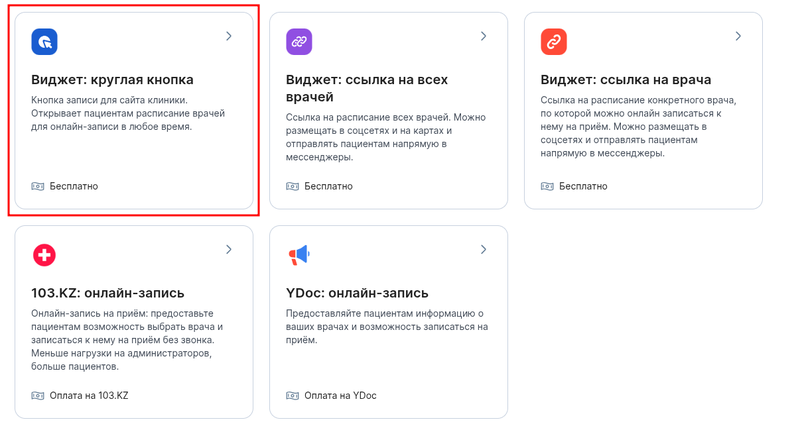This screenshot has width=800, height=432.
Task: Click the 103.KZ red cross icon
Action: point(44,255)
